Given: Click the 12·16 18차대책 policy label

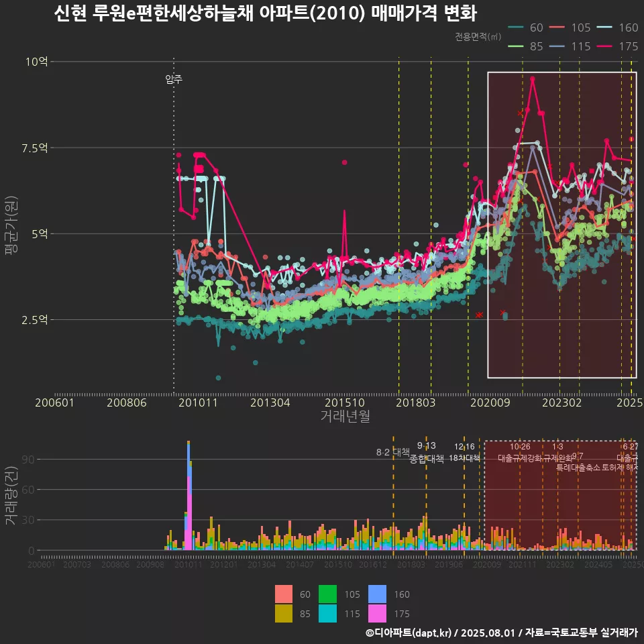Looking at the screenshot, I should click(464, 452).
